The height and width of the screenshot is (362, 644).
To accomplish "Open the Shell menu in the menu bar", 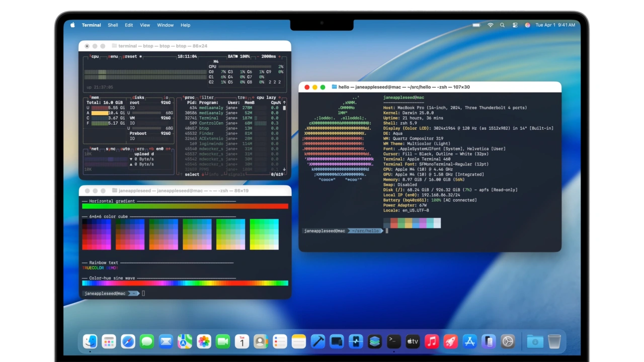I will [x=113, y=25].
